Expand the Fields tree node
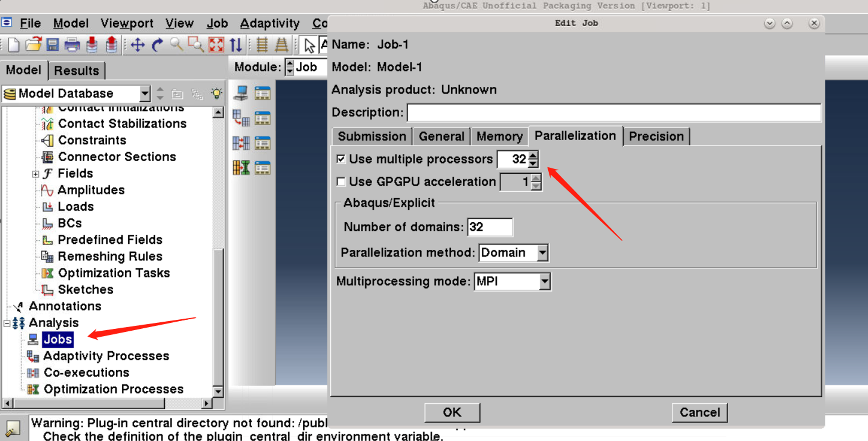Viewport: 868px width, 441px height. pyautogui.click(x=35, y=174)
